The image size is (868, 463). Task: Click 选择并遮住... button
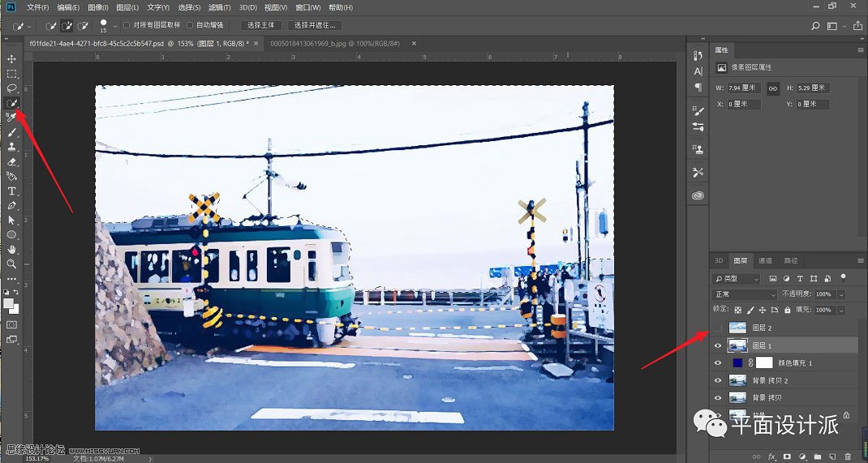(315, 25)
